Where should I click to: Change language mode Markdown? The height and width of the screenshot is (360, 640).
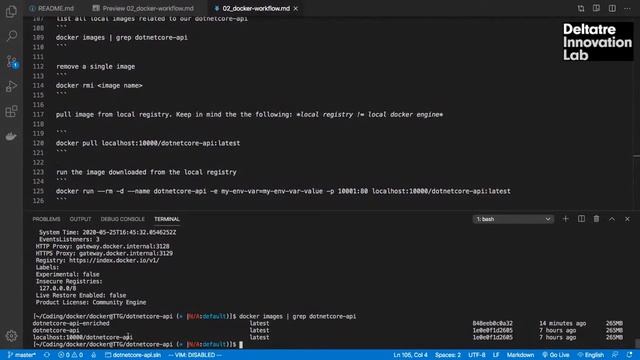(x=520, y=355)
